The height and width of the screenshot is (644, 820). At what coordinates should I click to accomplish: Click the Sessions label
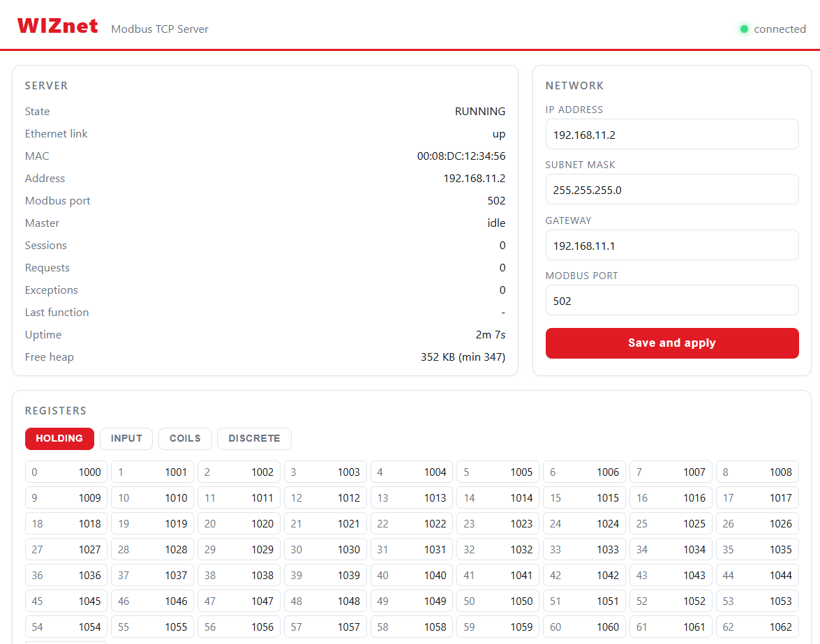pos(46,246)
